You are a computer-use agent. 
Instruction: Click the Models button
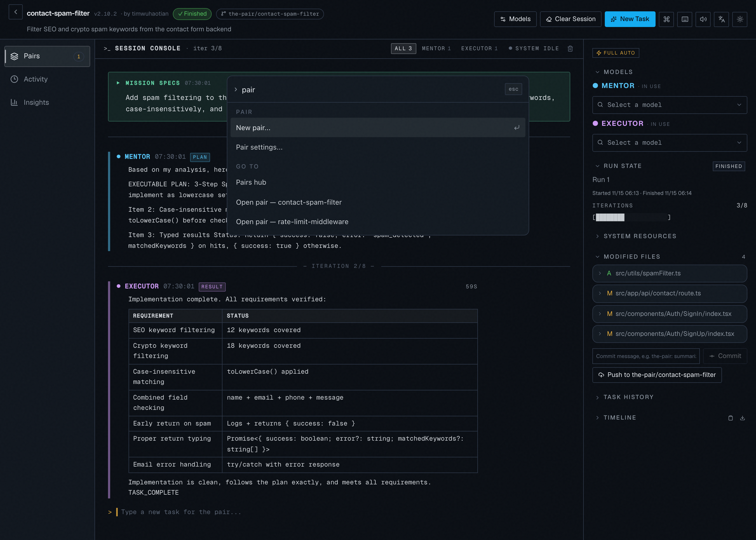pyautogui.click(x=515, y=19)
